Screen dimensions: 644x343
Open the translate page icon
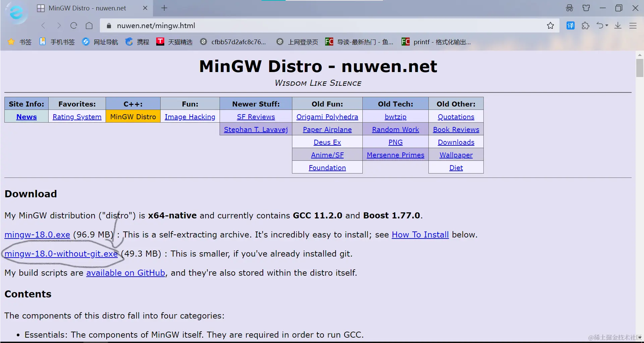coord(570,25)
